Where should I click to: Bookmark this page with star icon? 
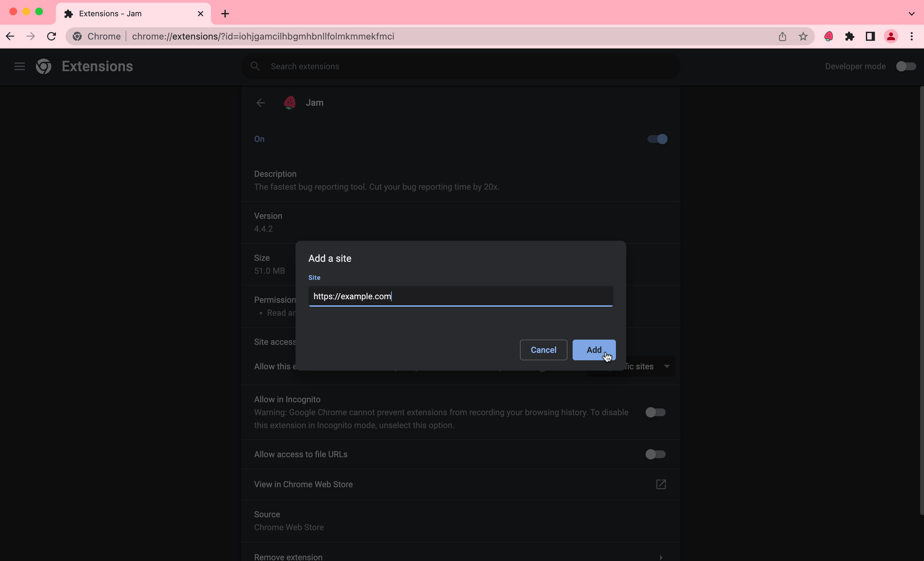[x=803, y=37]
